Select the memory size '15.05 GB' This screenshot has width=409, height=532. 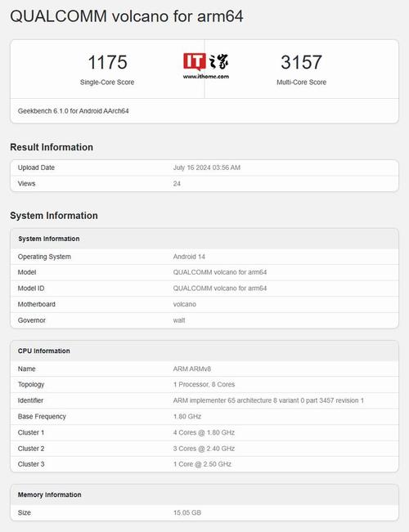coord(187,512)
